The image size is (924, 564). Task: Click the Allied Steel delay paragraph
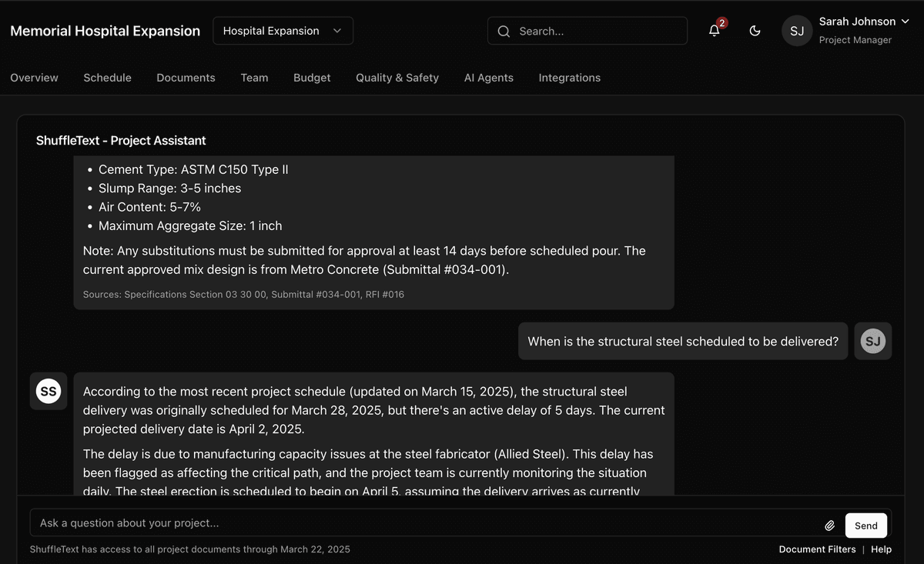point(368,472)
